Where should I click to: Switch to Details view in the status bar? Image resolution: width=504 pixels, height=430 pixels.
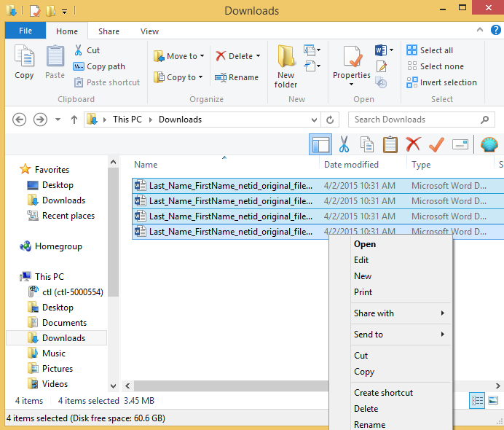point(477,400)
